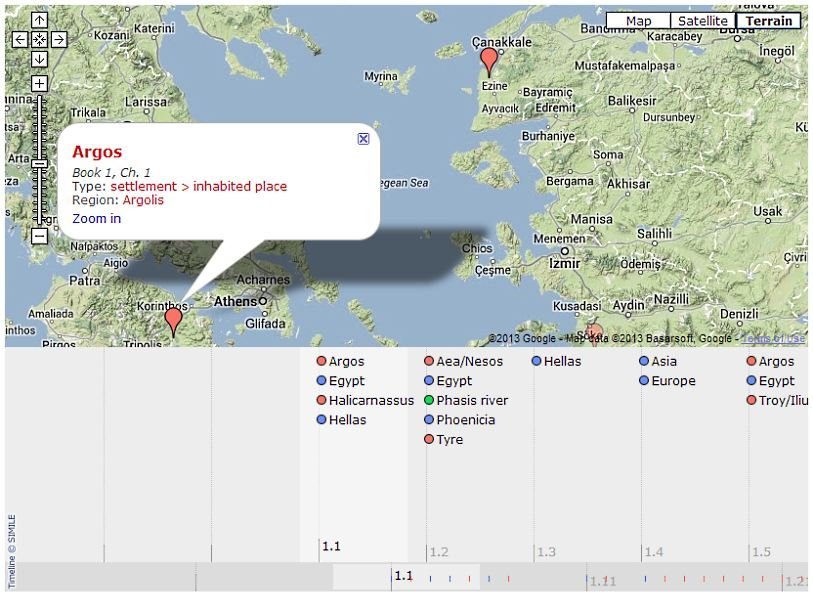813x610 pixels.
Task: Select Halicarnassus event in timeline
Action: pos(370,400)
